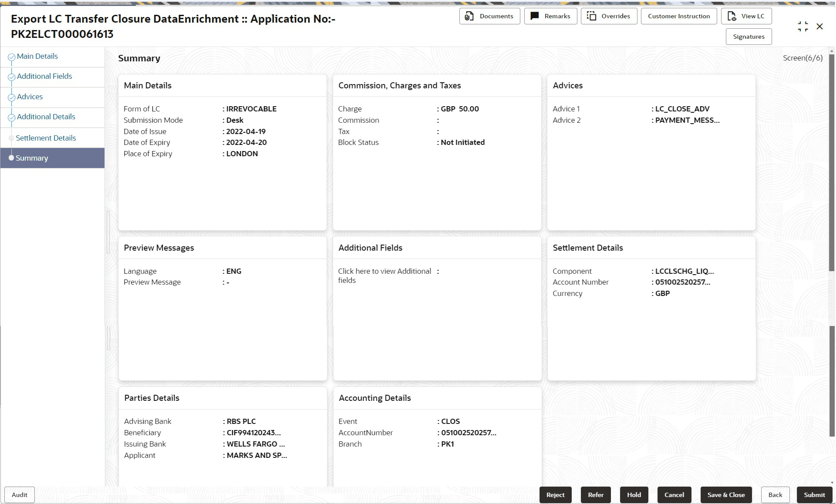The image size is (836, 504).
Task: Click the collapse fullscreen icon
Action: pos(802,27)
